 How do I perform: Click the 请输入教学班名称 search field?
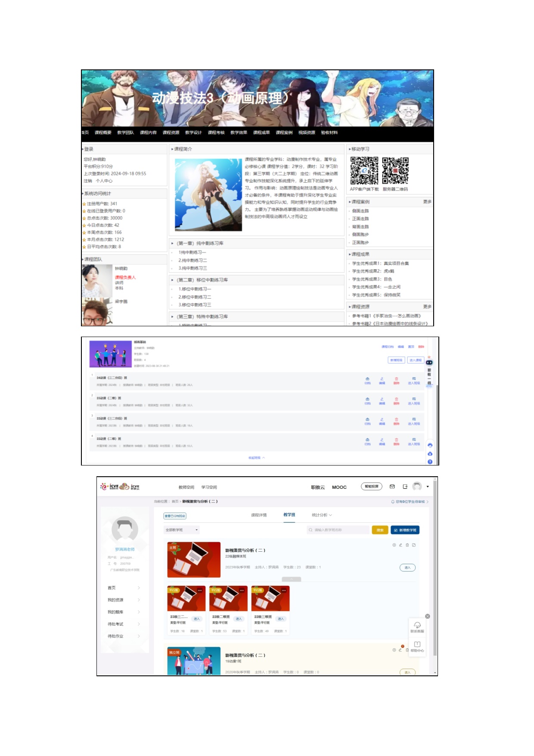338,530
